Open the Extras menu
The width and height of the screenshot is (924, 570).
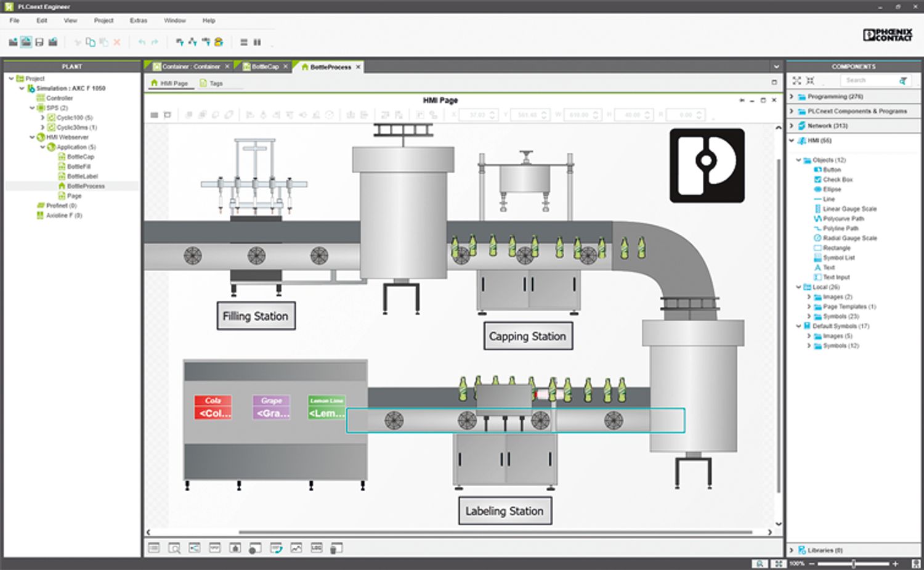coord(138,20)
